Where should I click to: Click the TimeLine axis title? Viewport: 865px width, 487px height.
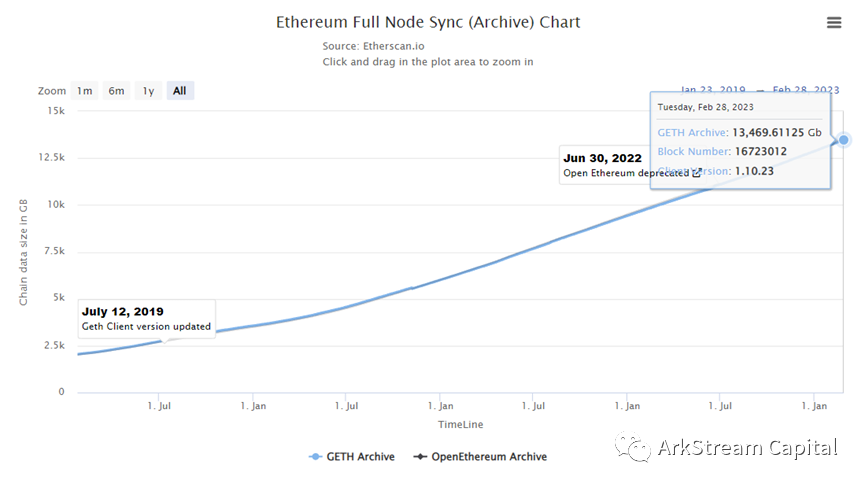(460, 425)
